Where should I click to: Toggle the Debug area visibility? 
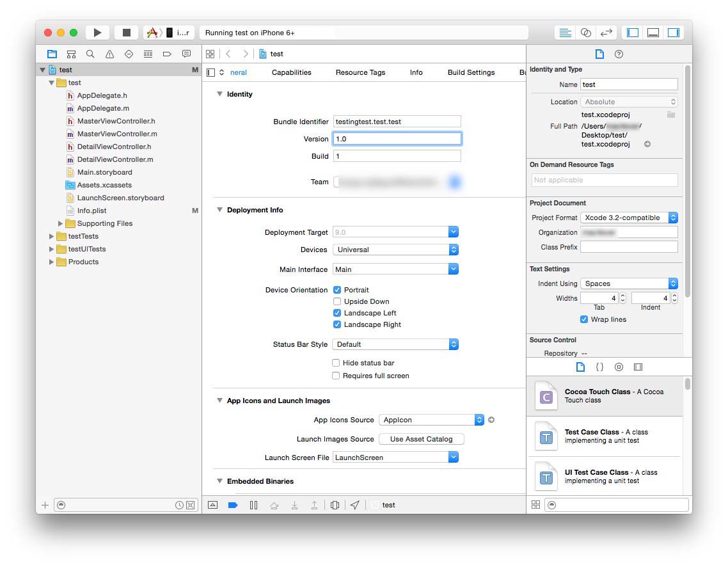pos(653,33)
